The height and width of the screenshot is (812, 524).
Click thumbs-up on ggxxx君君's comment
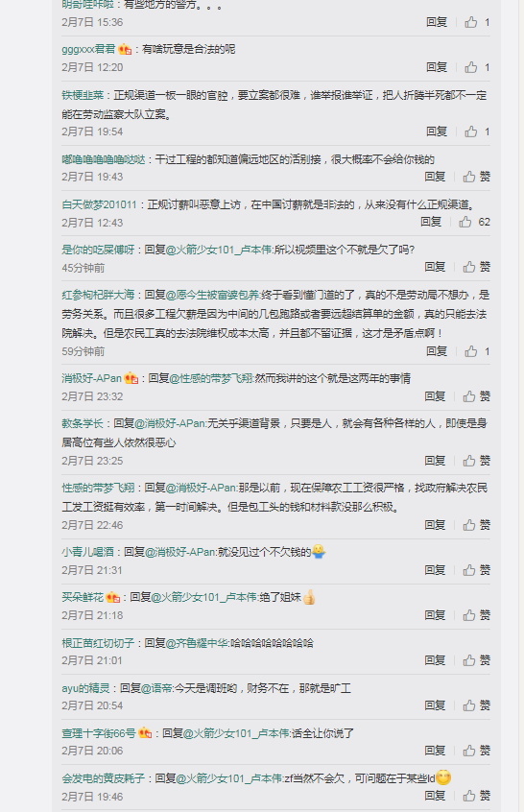pyautogui.click(x=477, y=67)
